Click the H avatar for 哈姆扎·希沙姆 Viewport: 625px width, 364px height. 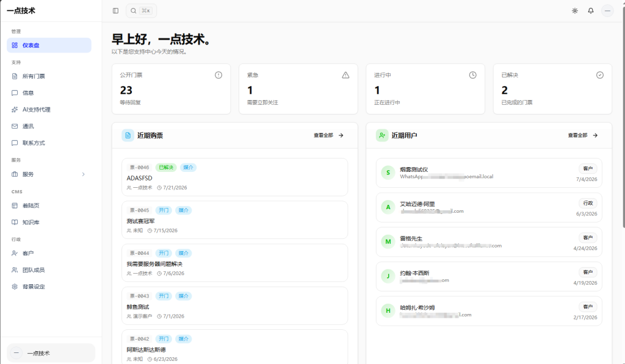point(388,310)
